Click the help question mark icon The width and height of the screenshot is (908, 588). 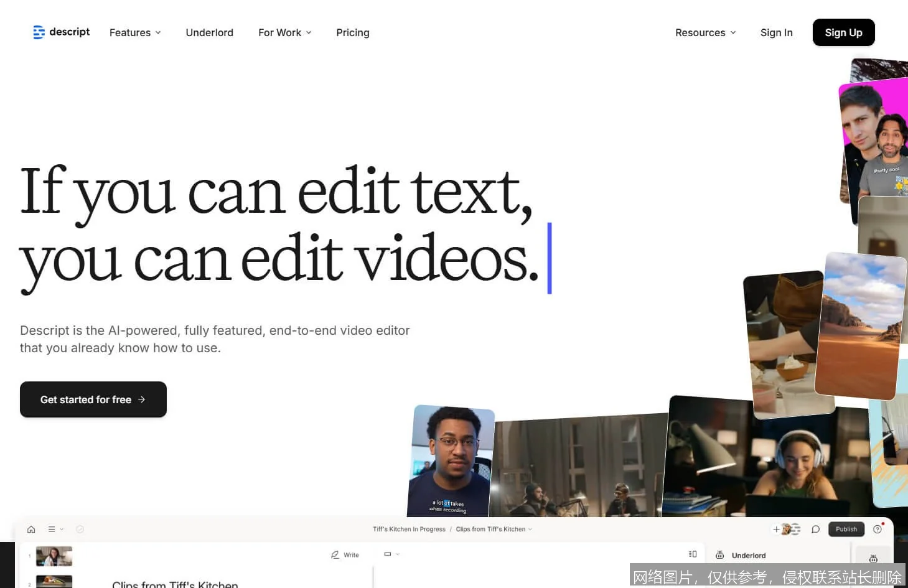[878, 530]
